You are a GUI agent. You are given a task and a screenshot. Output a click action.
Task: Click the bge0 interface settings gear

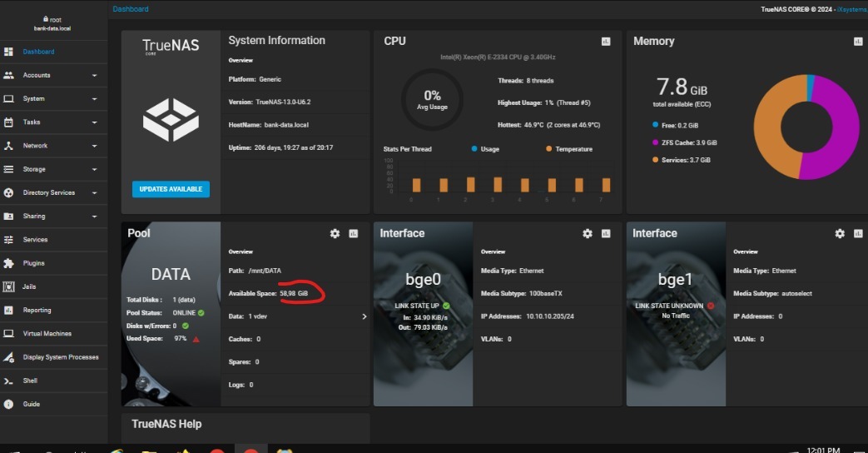pyautogui.click(x=588, y=234)
